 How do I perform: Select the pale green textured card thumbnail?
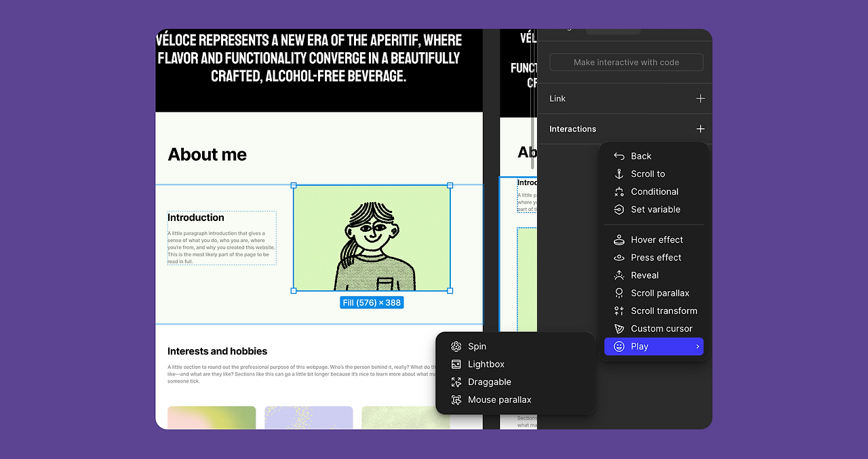(406, 417)
